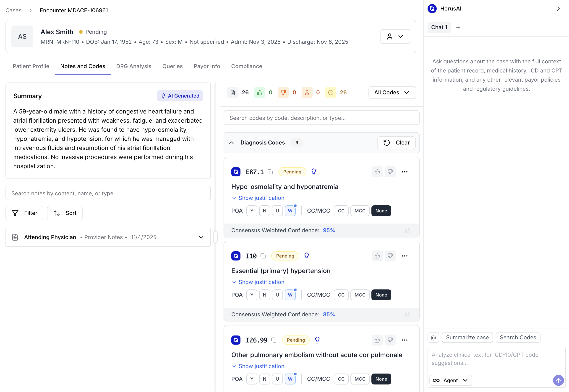569x392 pixels.
Task: Open the All Codes filter dropdown
Action: point(392,93)
